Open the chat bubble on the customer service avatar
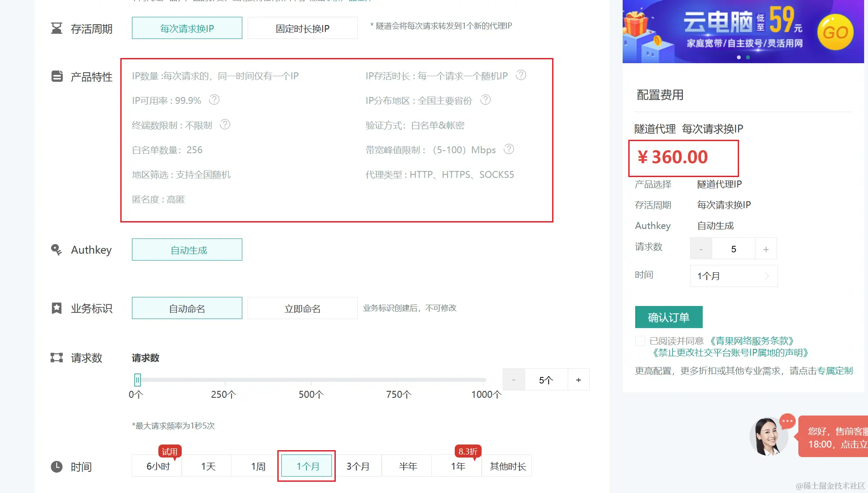Image resolution: width=868 pixels, height=493 pixels. pos(787,421)
